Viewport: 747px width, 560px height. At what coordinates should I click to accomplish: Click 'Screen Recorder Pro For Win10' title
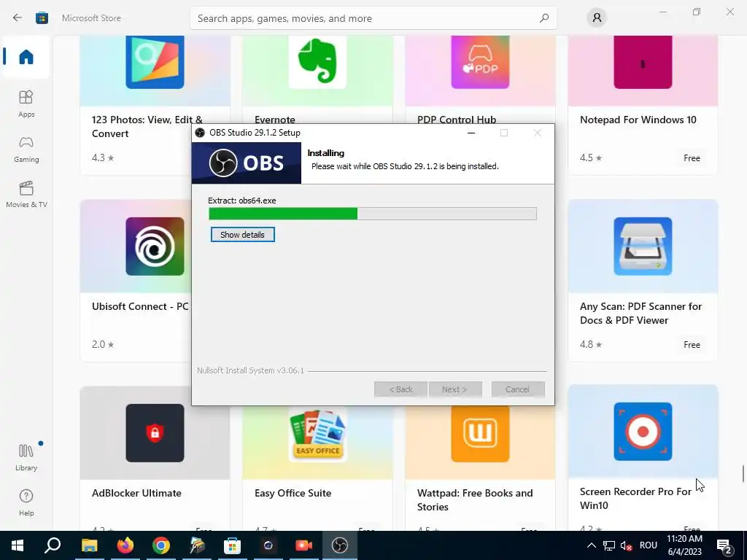(x=635, y=498)
